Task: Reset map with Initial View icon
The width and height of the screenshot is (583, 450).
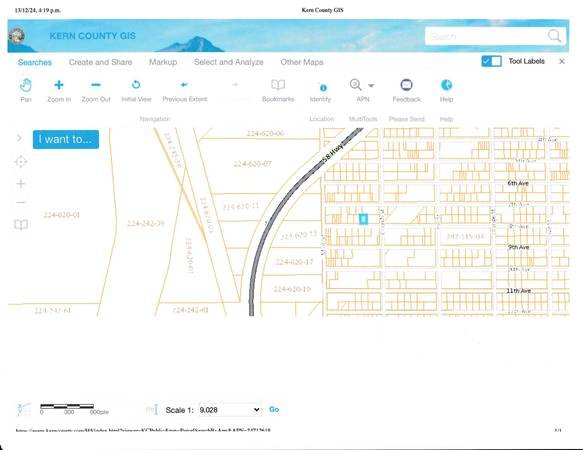Action: [136, 85]
